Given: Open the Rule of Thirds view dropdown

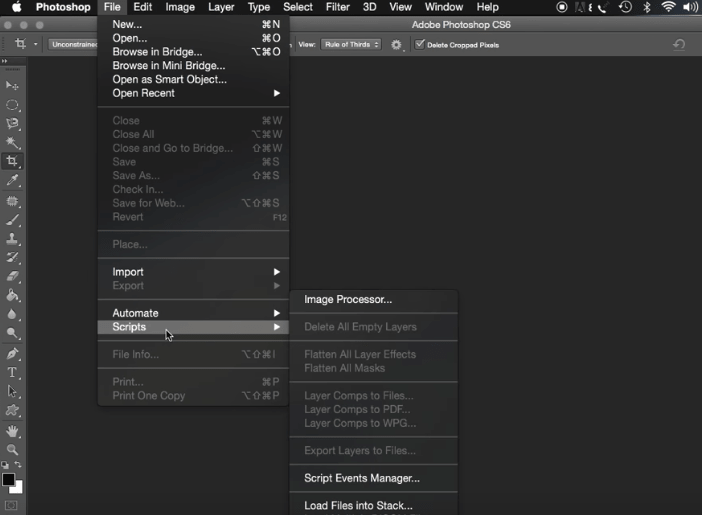Looking at the screenshot, I should pyautogui.click(x=351, y=45).
